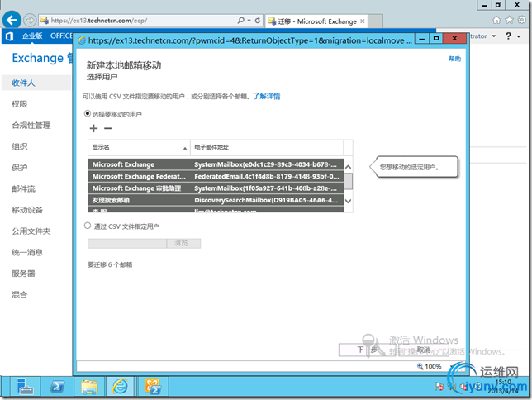This screenshot has width=532, height=400.
Task: Select the 发现搜索邮箱 row
Action: click(x=216, y=200)
